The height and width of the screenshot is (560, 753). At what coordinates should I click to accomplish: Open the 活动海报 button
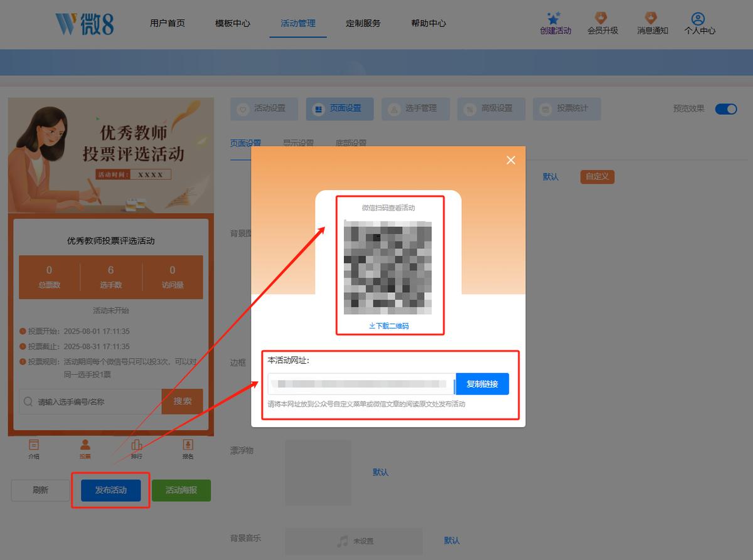181,490
